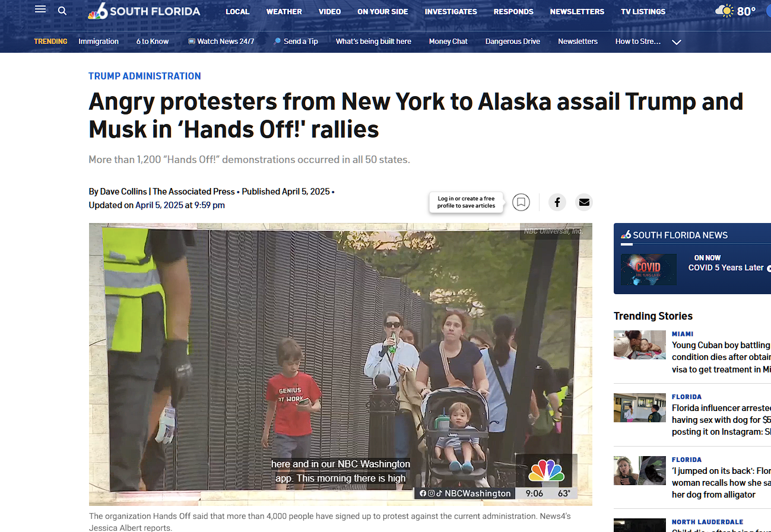The image size is (771, 532).
Task: Open the weather icon showing 80°
Action: coord(736,11)
